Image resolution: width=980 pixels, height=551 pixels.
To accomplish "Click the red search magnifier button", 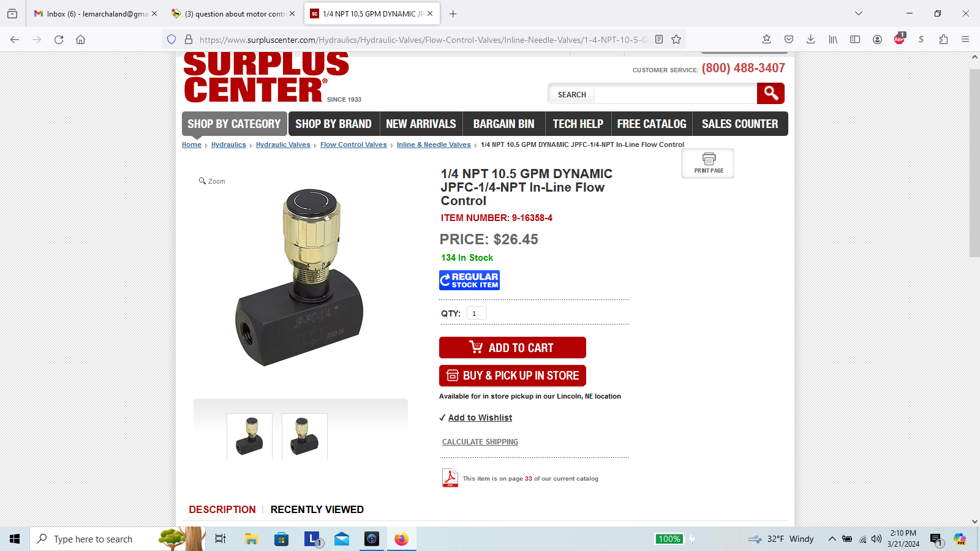I will [x=771, y=94].
